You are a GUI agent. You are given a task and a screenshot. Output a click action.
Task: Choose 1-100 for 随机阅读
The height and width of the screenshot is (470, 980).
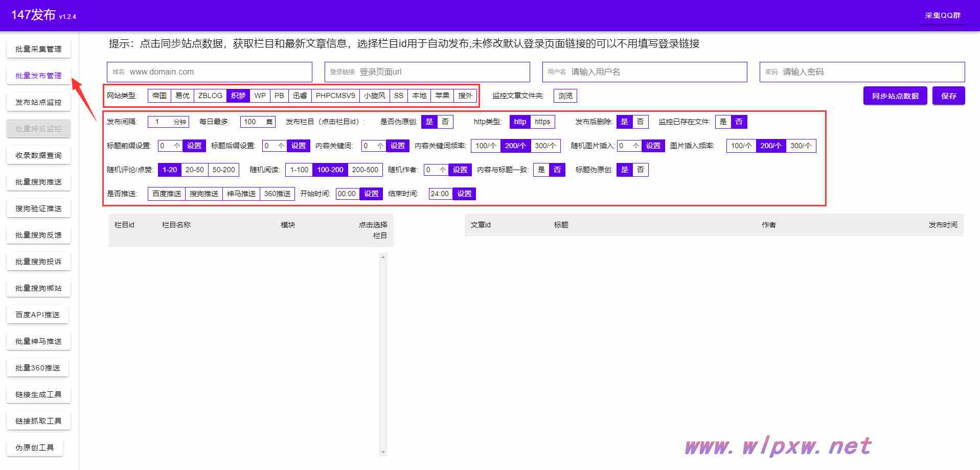pos(299,170)
